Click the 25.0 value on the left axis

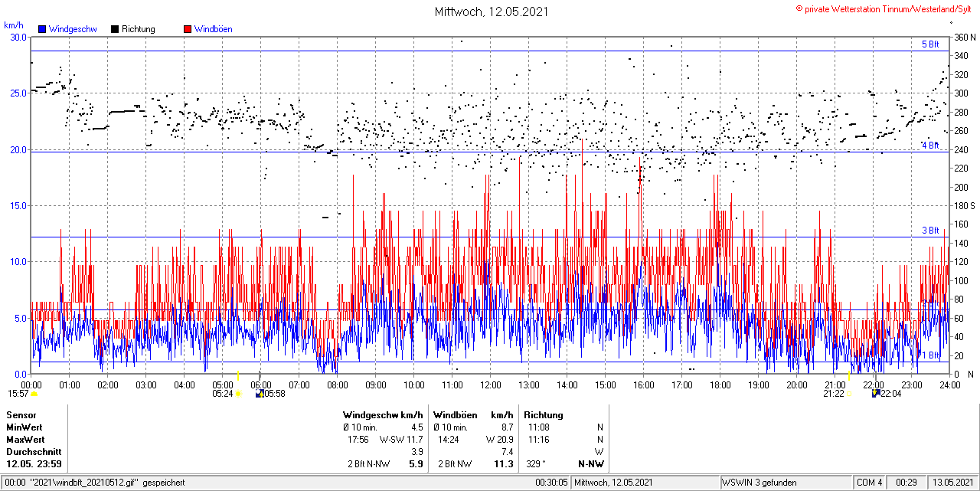18,93
